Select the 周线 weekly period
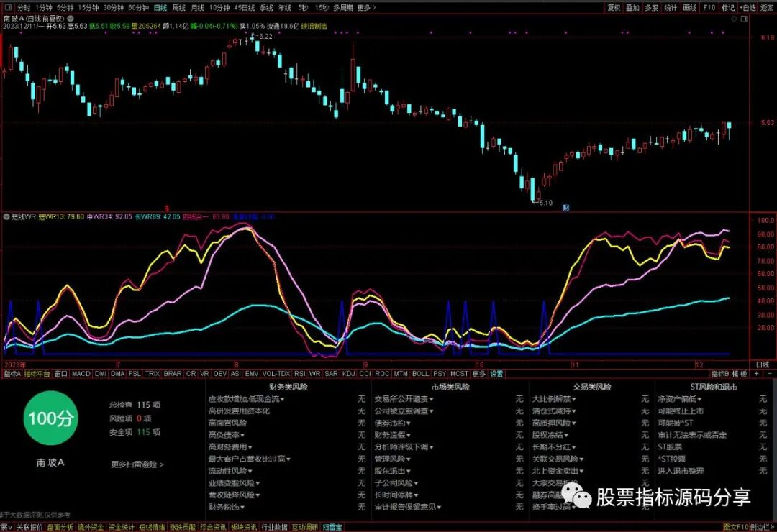 (x=178, y=8)
